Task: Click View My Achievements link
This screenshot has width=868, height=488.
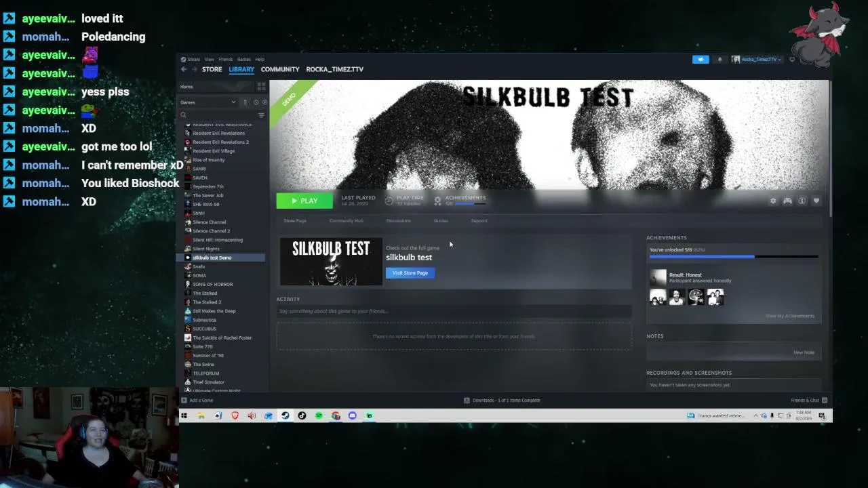Action: 790,316
